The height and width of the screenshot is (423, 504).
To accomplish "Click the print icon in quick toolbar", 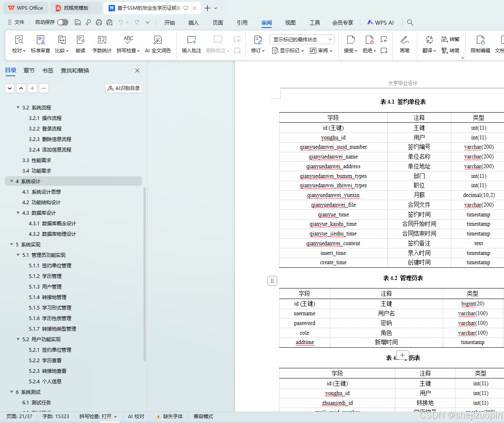I will (99, 22).
